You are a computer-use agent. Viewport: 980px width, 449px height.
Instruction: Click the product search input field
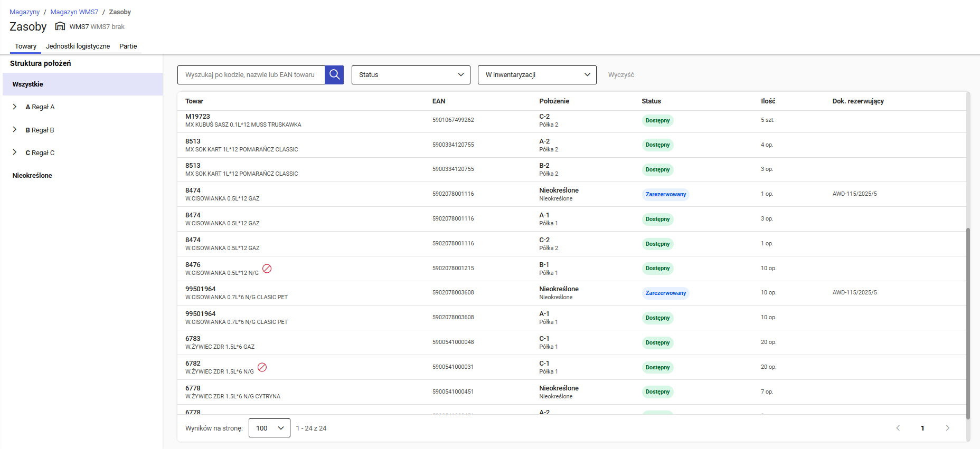(251, 75)
